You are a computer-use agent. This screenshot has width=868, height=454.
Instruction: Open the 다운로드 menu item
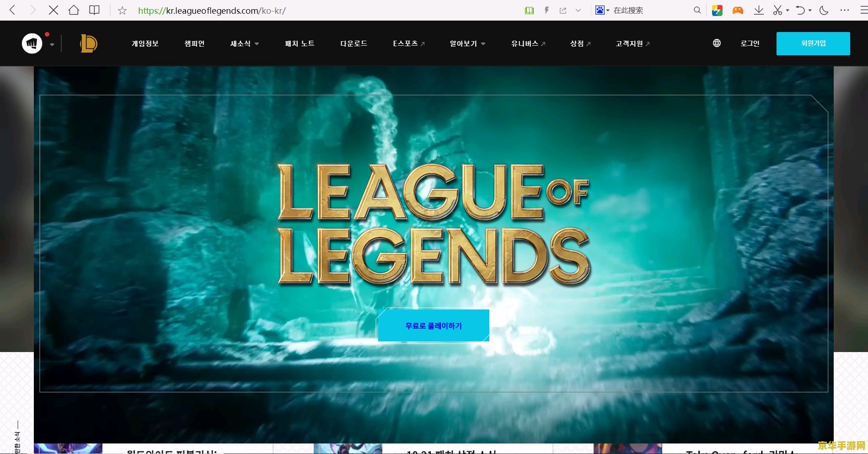[354, 43]
